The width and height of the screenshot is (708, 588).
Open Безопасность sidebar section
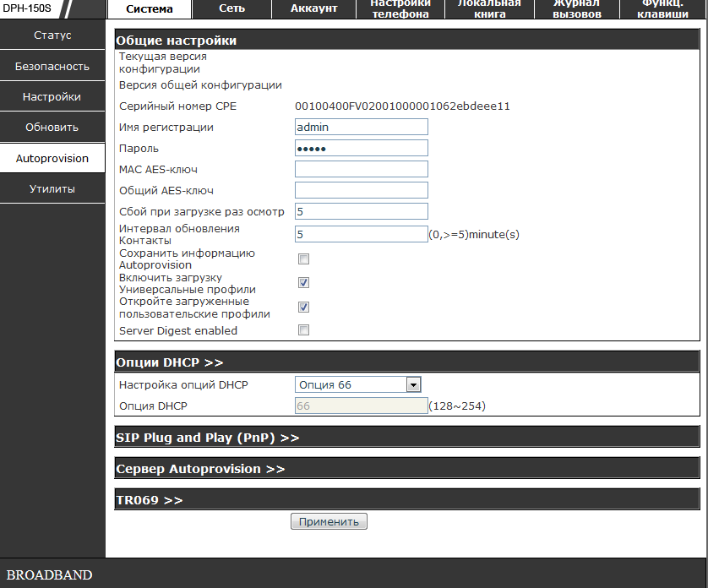click(x=52, y=66)
